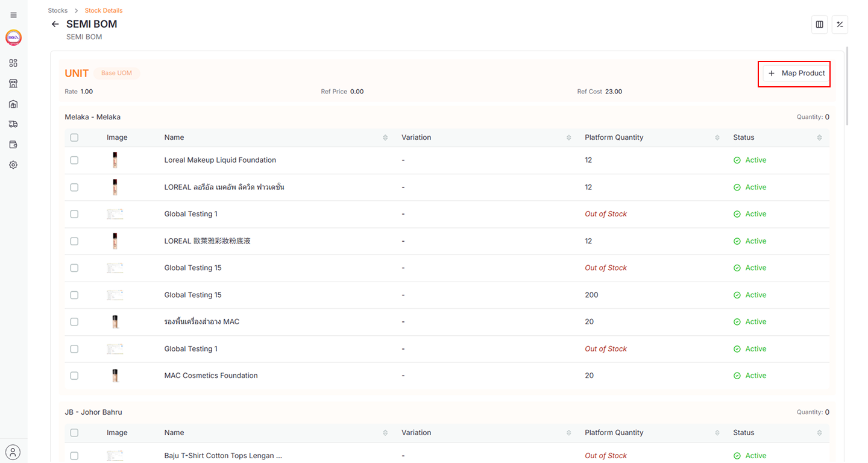Viewport: 868px width, 463px height.
Task: Toggle the hamburger menu at top left
Action: [13, 15]
